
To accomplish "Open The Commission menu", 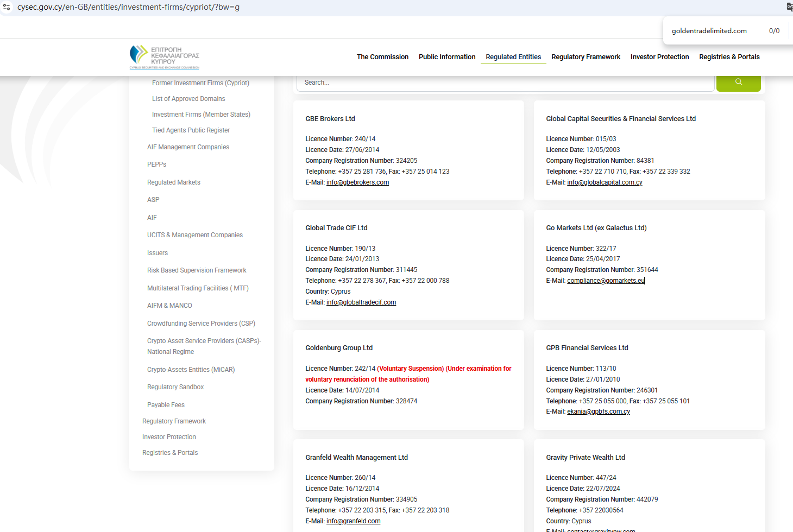I will (382, 57).
